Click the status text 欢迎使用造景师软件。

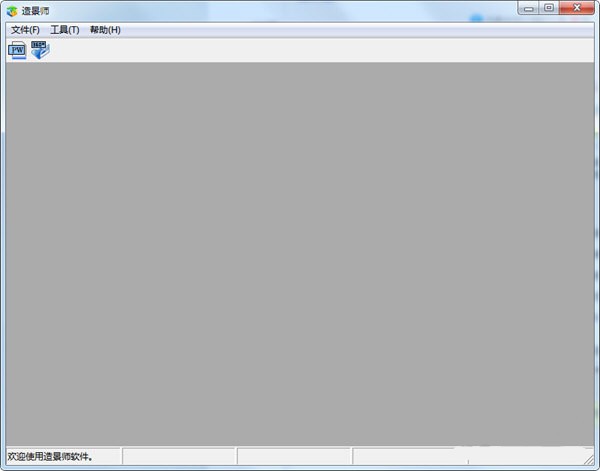click(50, 456)
